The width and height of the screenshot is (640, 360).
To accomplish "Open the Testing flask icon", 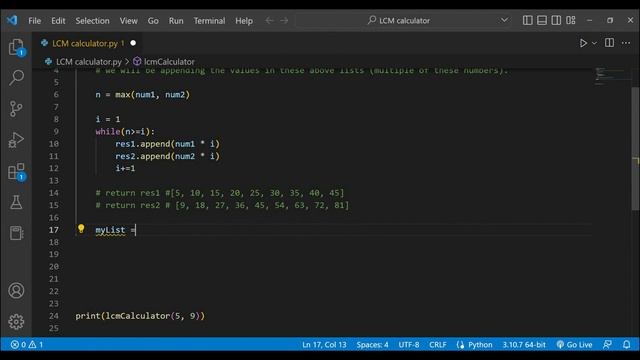I will 16,202.
